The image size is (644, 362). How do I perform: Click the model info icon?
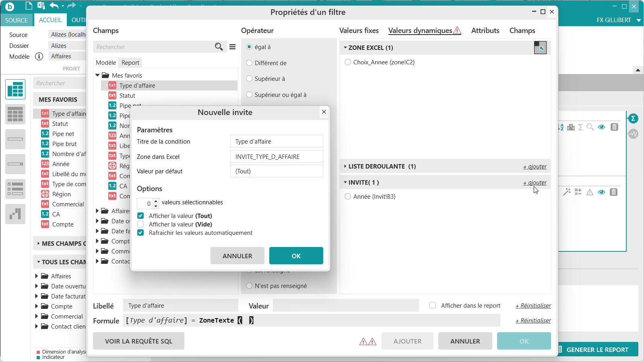click(39, 56)
